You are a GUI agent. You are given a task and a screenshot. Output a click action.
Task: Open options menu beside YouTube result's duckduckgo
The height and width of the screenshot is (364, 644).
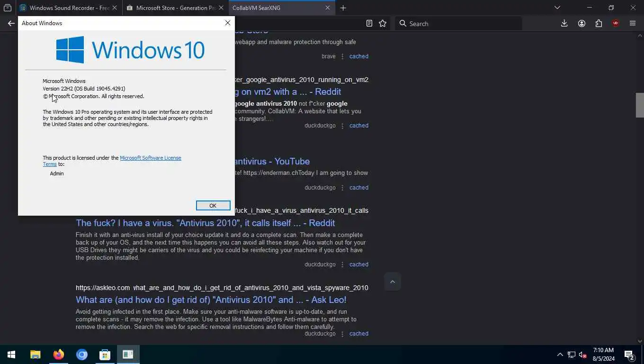click(x=342, y=188)
